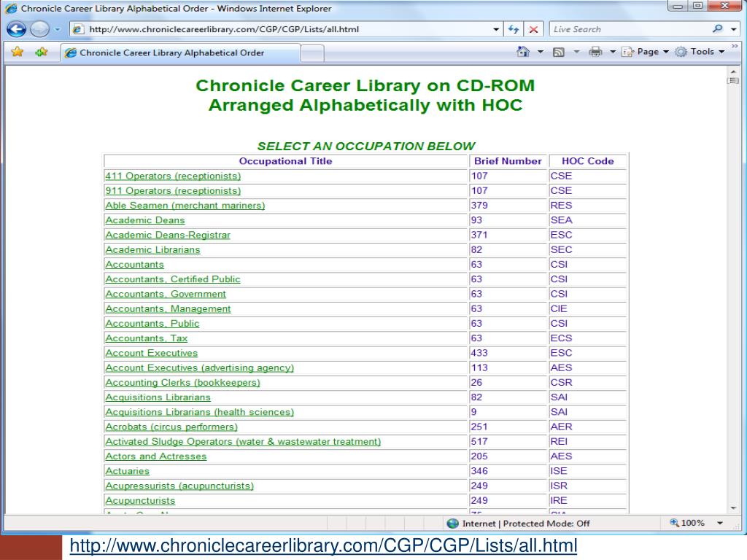The width and height of the screenshot is (747, 560).
Task: Open the 411 Operators (receptionists) link
Action: [x=173, y=176]
